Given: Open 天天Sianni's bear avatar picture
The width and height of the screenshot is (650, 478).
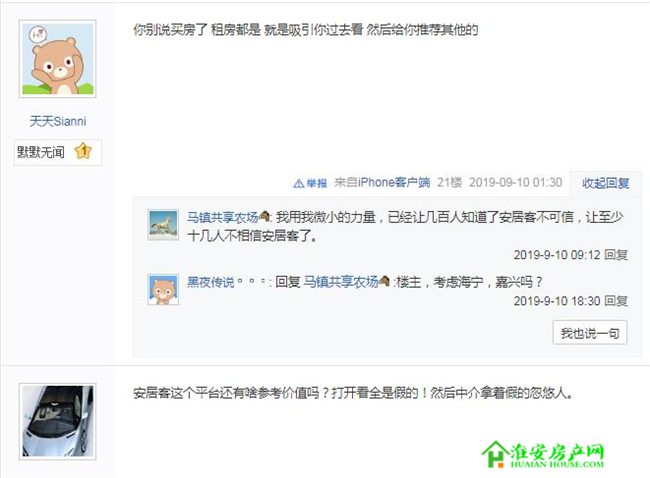Looking at the screenshot, I should tap(58, 59).
